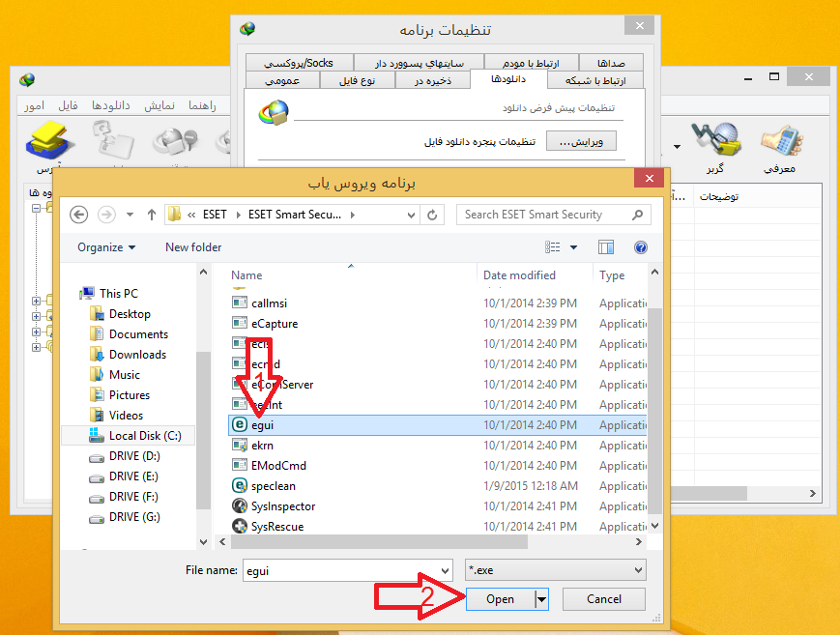The width and height of the screenshot is (840, 635).
Task: Click the Cancel button
Action: point(604,599)
